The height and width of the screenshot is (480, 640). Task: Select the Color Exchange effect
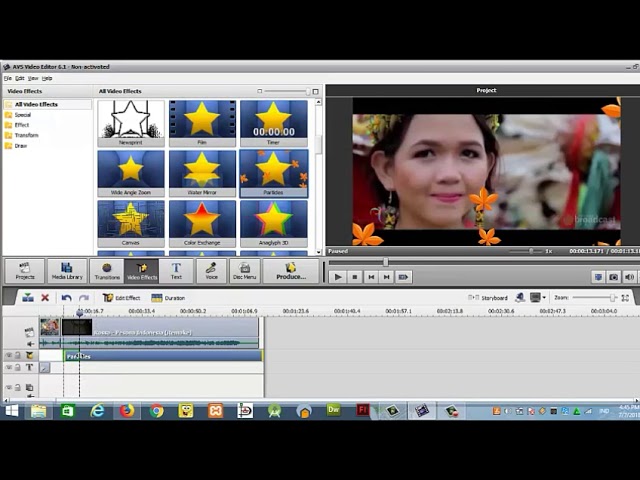coord(202,223)
